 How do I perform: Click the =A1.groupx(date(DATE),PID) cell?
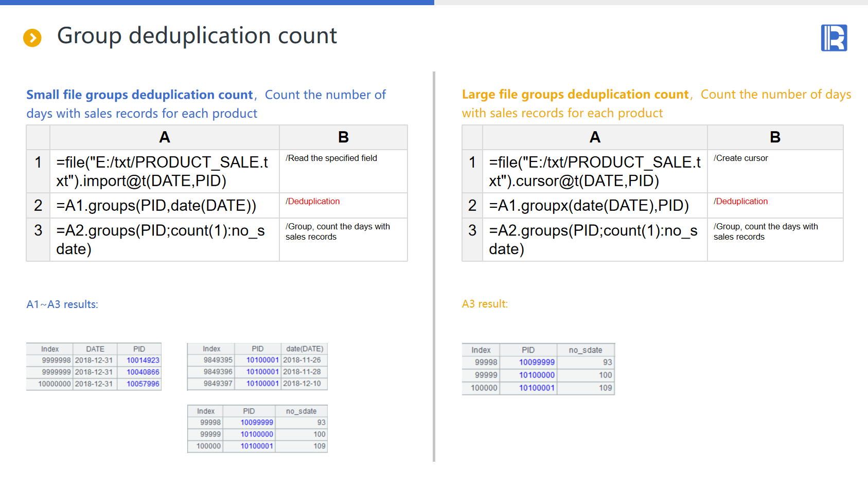click(594, 206)
